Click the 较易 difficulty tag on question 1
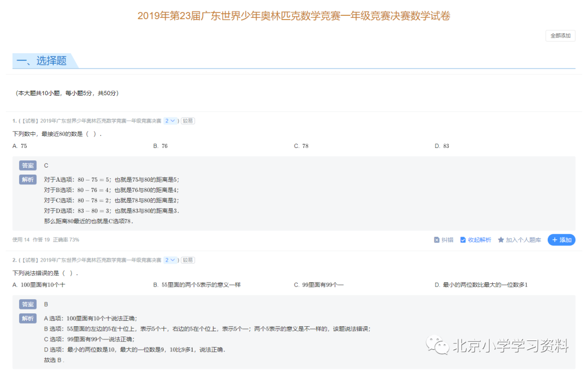This screenshot has width=588, height=372. tap(188, 121)
